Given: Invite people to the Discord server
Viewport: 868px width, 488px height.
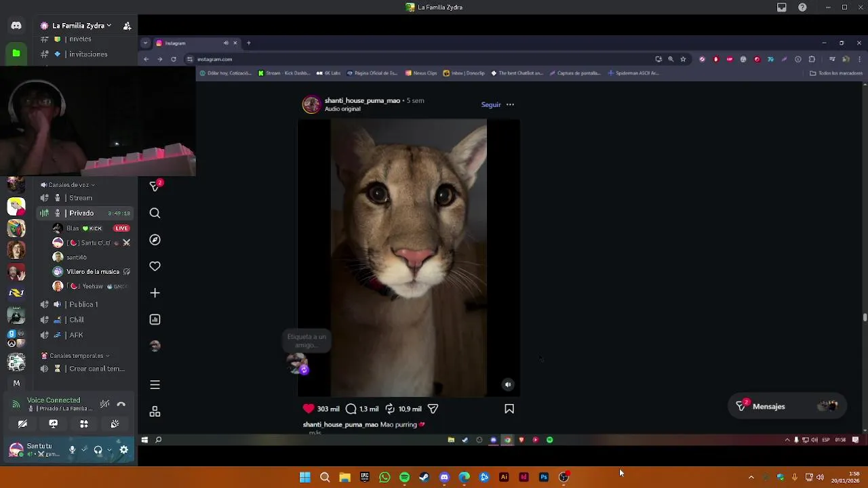Looking at the screenshot, I should click(127, 26).
